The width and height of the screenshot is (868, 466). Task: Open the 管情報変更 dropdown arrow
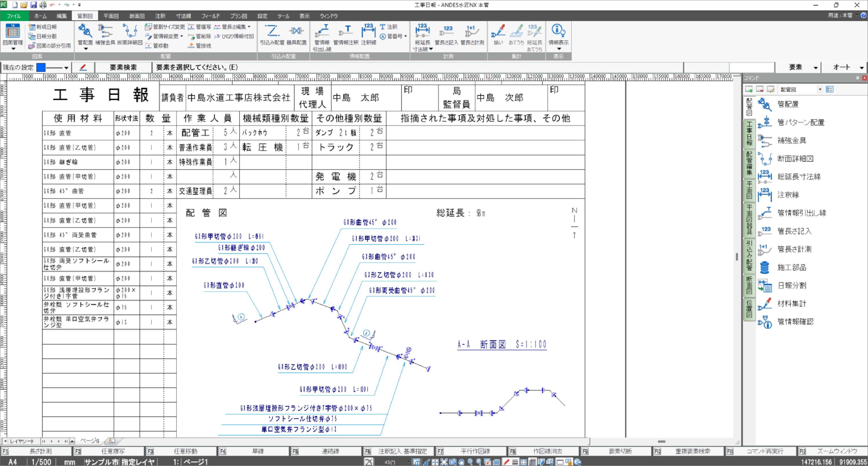click(181, 36)
